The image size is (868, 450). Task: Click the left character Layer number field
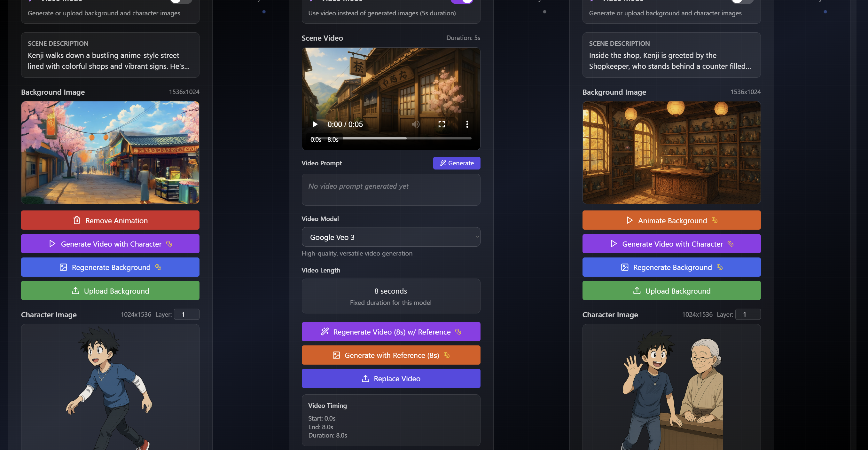click(x=187, y=314)
